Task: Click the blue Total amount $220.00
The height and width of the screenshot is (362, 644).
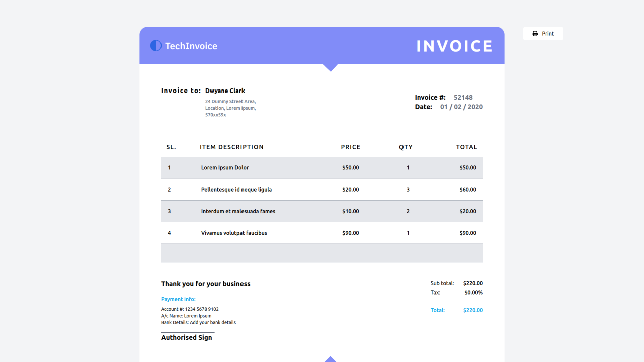Action: pos(473,310)
